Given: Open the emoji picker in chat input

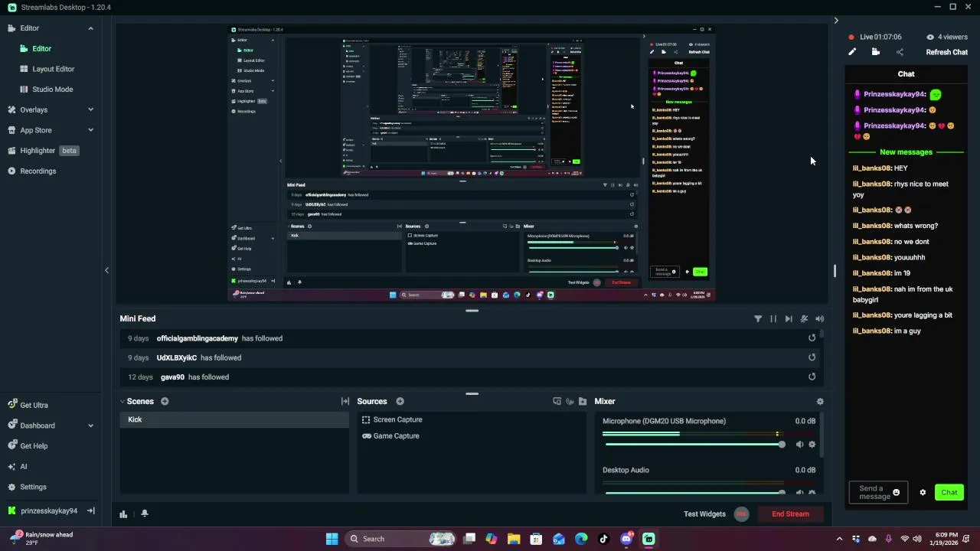Looking at the screenshot, I should (897, 493).
